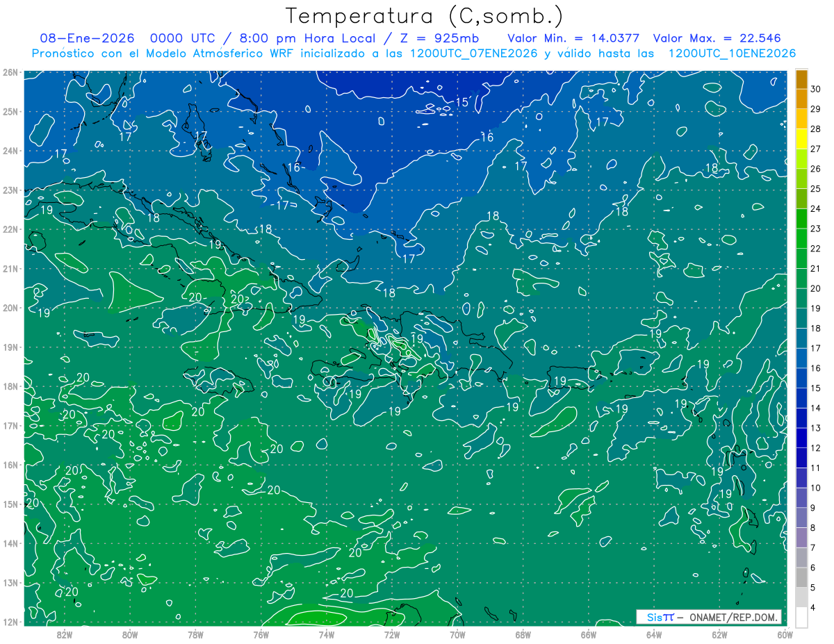834x644 pixels.
Task: Click color bar scale label '5'
Action: pos(814,588)
